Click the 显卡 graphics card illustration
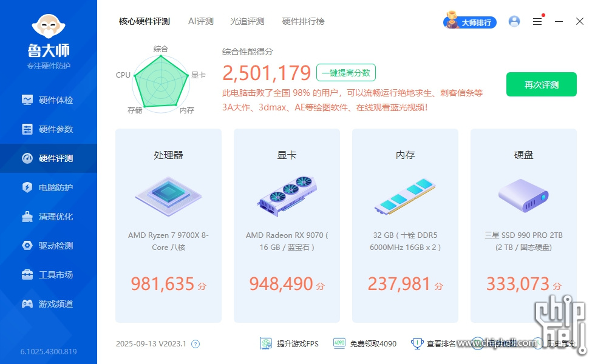 pyautogui.click(x=287, y=197)
